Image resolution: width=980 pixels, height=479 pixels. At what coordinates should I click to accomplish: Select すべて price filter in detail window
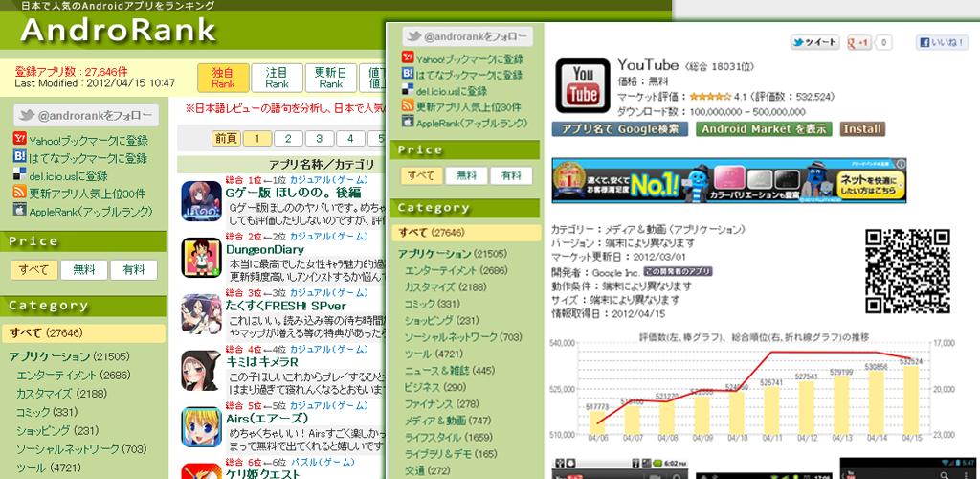[x=422, y=175]
